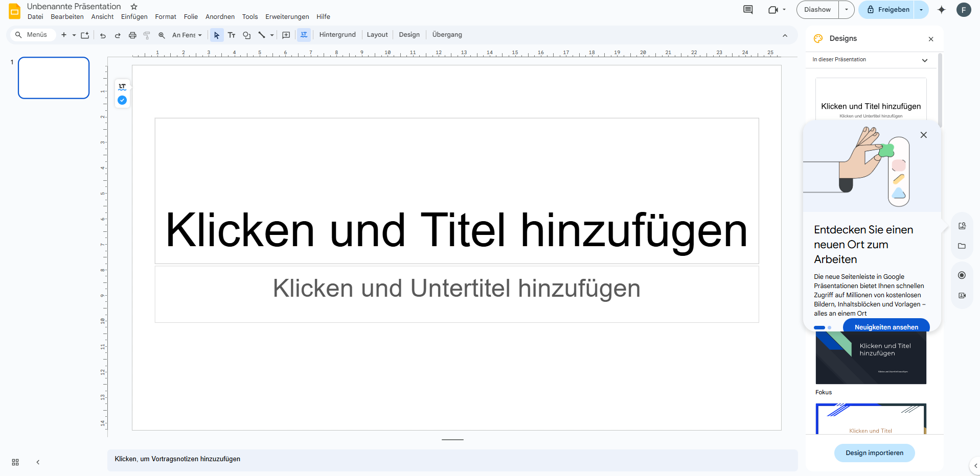Apply the Fokus dark design thumbnail
This screenshot has width=980, height=476.
pos(871,358)
